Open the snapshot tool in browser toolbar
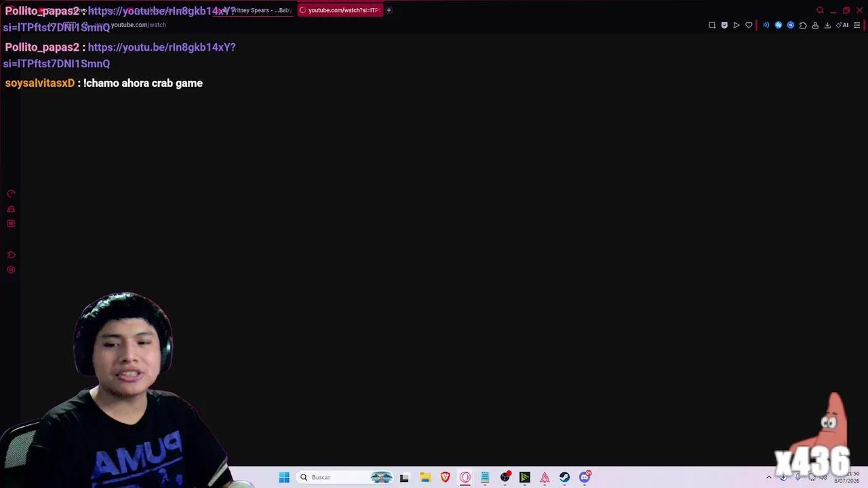This screenshot has width=868, height=488. (x=712, y=25)
